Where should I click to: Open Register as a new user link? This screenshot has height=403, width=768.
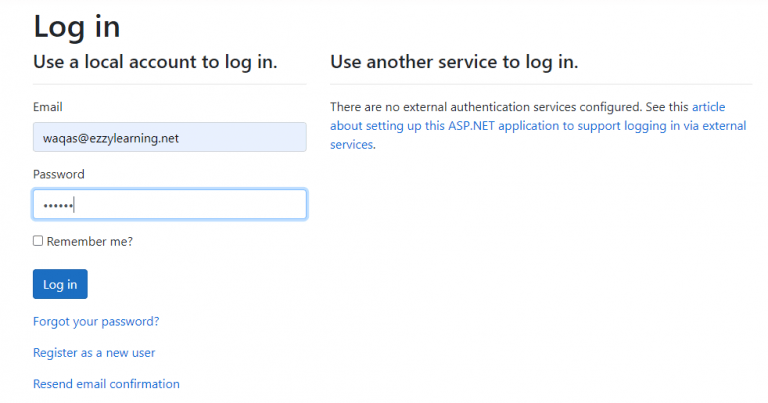pos(94,353)
